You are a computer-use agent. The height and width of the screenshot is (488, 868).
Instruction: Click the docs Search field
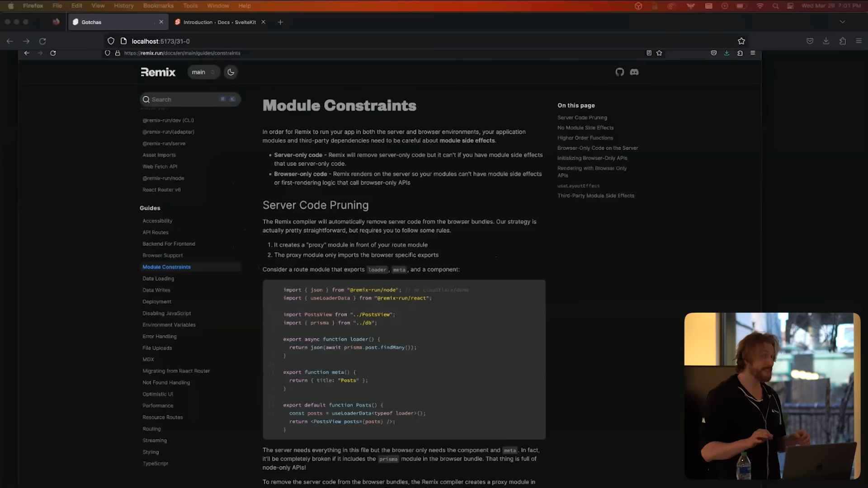190,99
